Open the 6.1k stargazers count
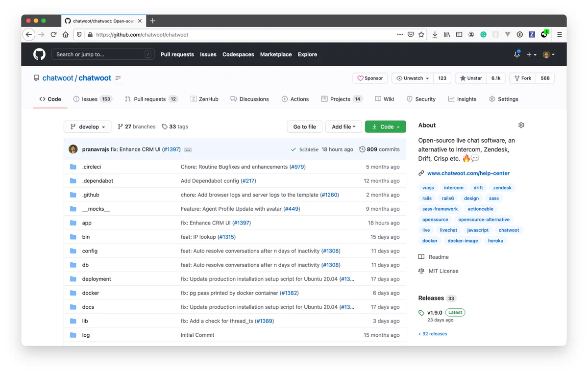 click(x=496, y=78)
